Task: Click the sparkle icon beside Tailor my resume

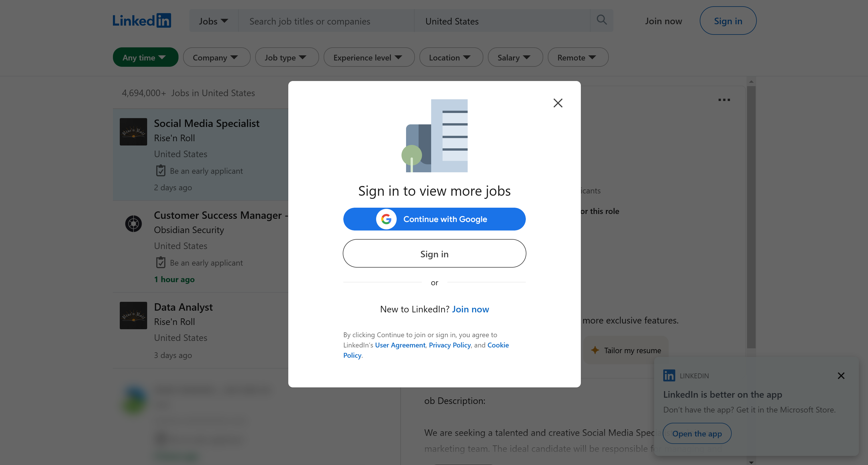Action: (x=595, y=350)
